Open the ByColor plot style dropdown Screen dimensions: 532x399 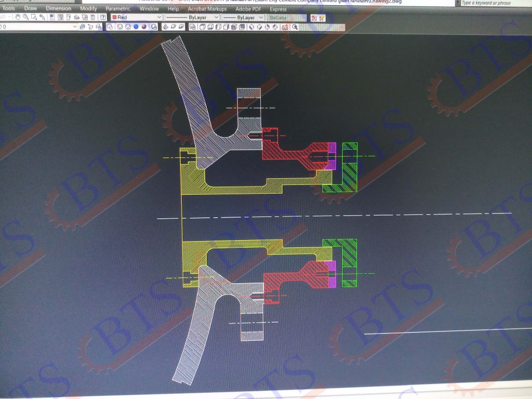287,18
